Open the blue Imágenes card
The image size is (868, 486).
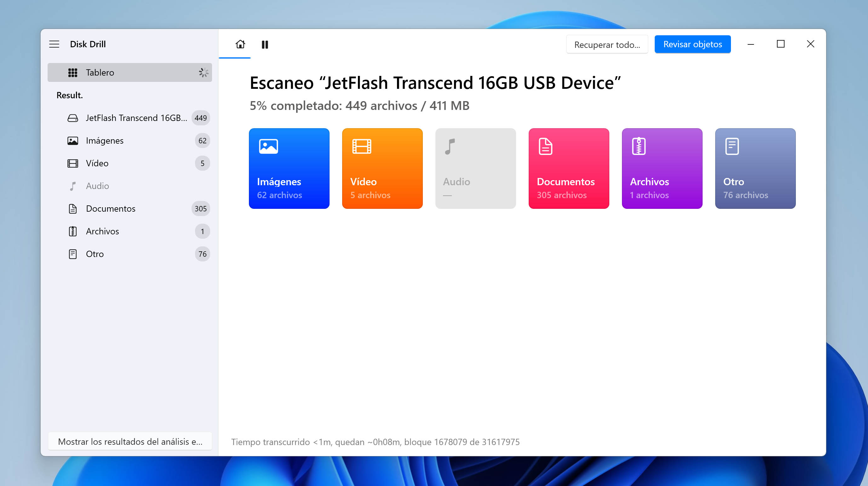(289, 169)
